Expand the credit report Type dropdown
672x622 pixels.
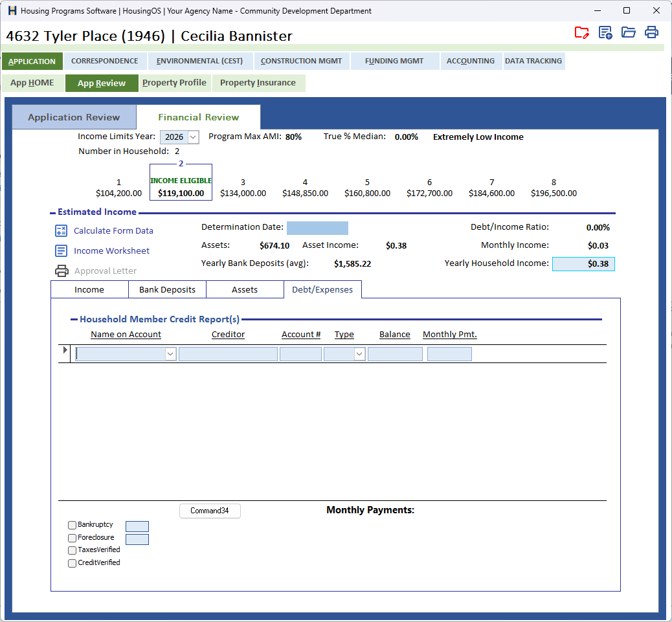coord(359,354)
